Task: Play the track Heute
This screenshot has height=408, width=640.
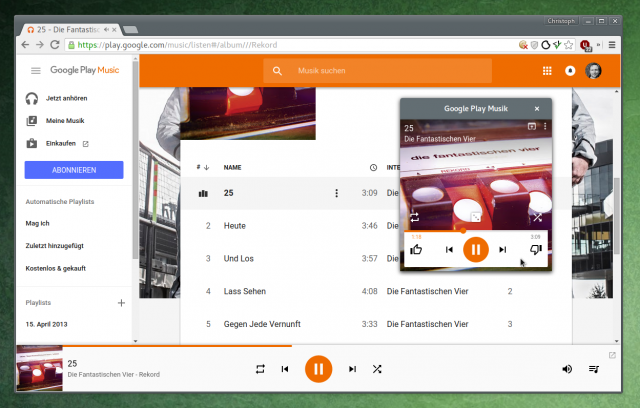Action: pos(235,226)
